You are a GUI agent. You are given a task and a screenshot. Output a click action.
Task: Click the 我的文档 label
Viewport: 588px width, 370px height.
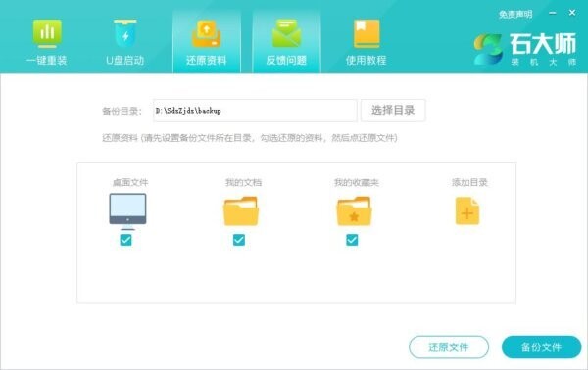point(243,182)
